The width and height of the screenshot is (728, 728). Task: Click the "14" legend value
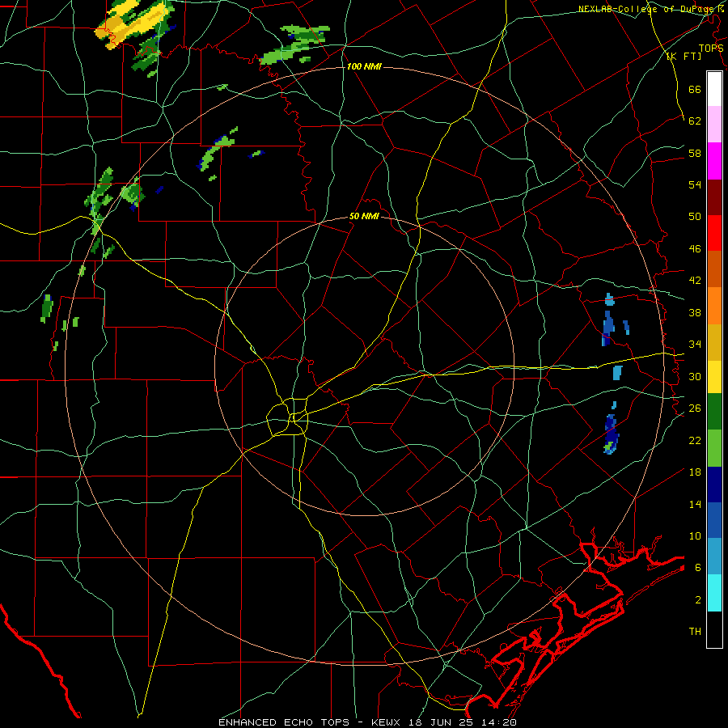(695, 504)
